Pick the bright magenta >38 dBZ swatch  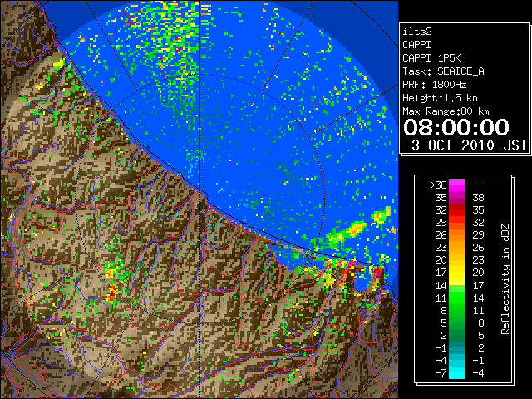[457, 185]
